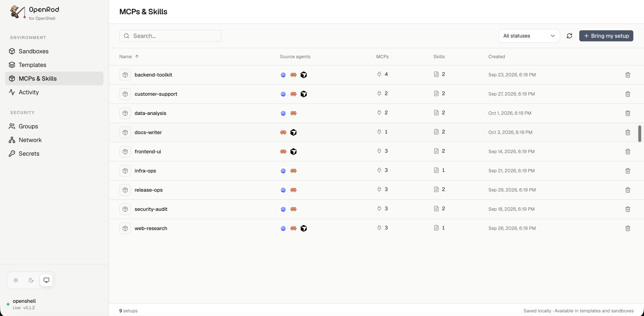
Task: Click the Bring my setup button
Action: click(x=606, y=36)
